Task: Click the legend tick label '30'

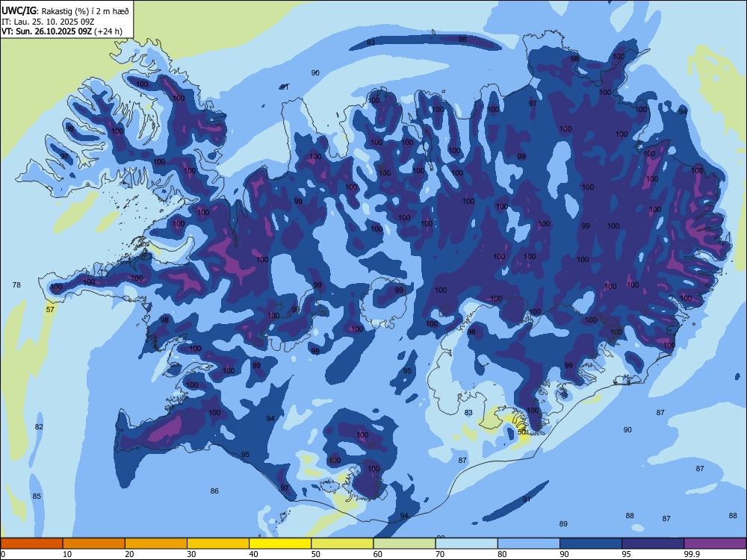Action: (x=191, y=554)
